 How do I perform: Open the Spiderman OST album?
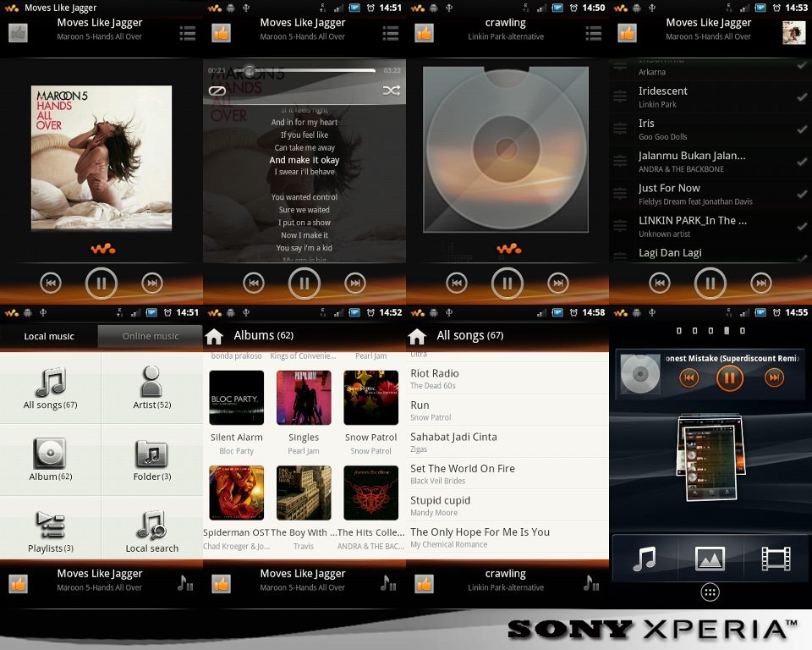237,493
